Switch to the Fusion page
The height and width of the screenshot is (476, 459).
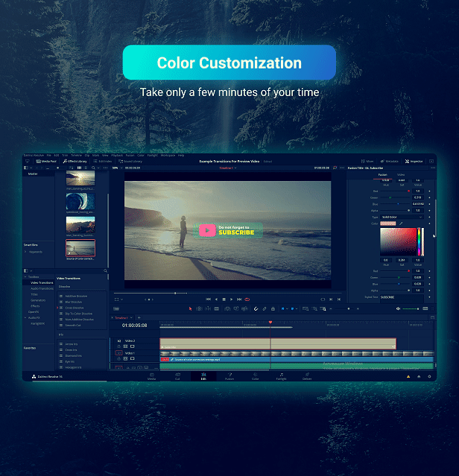229,376
